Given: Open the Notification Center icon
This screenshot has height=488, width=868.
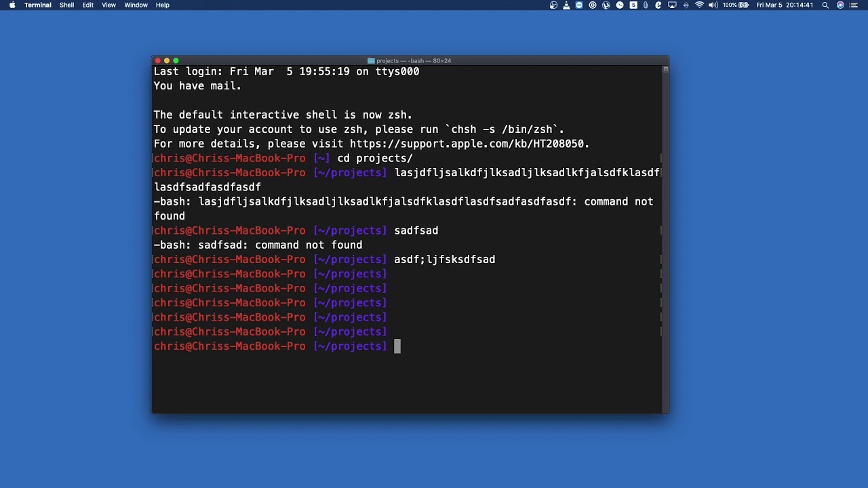Looking at the screenshot, I should click(x=854, y=5).
